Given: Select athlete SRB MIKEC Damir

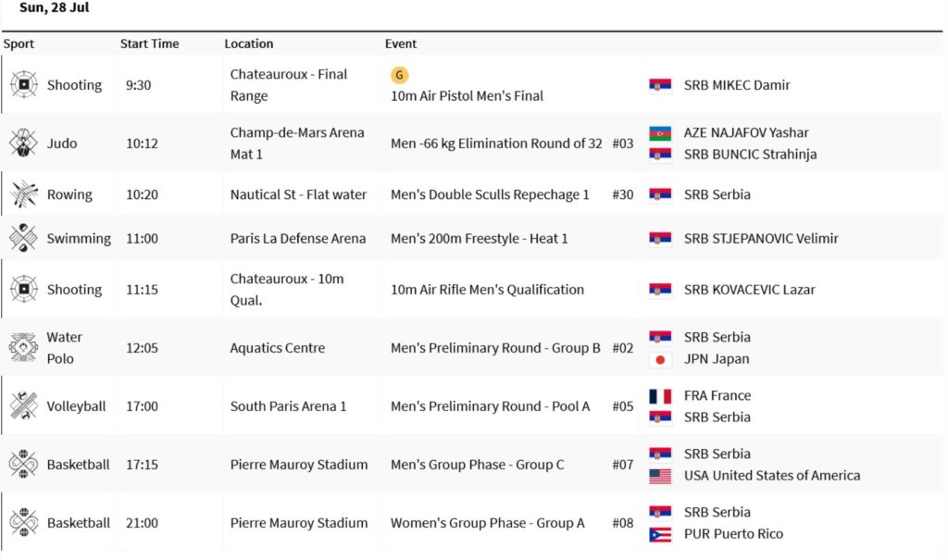Looking at the screenshot, I should point(736,85).
